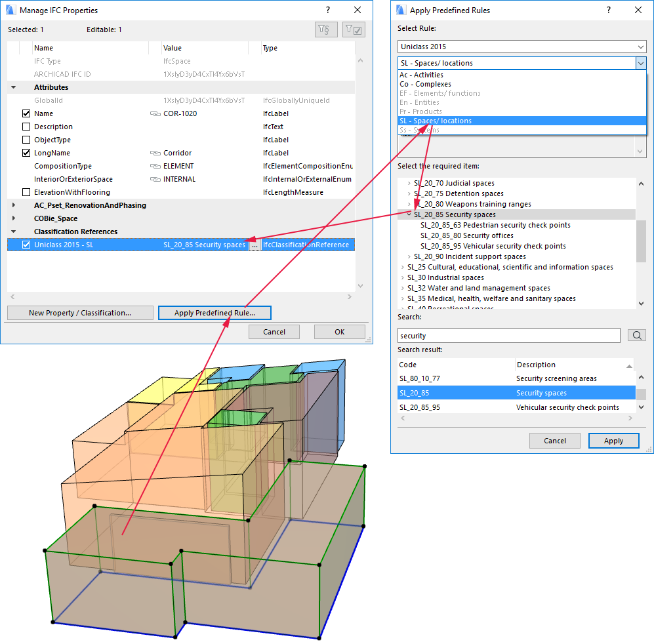Check the Description attribute checkbox
This screenshot has width=654, height=644.
coord(26,127)
